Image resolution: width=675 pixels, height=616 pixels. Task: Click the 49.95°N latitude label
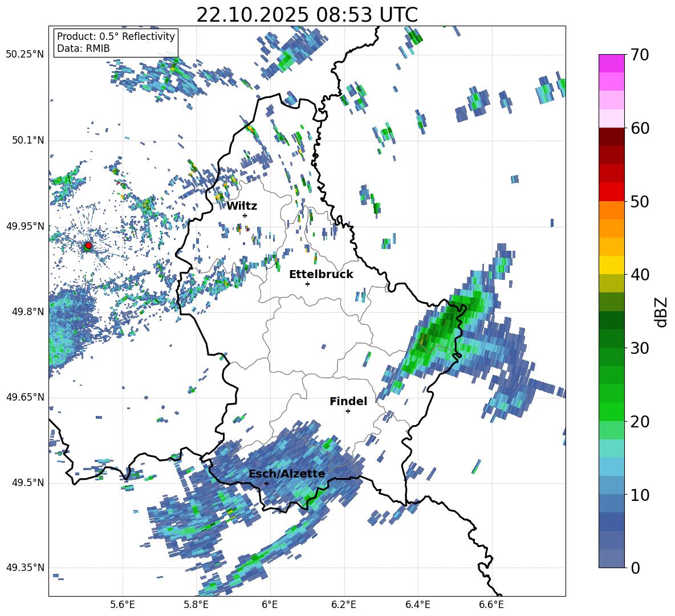25,226
